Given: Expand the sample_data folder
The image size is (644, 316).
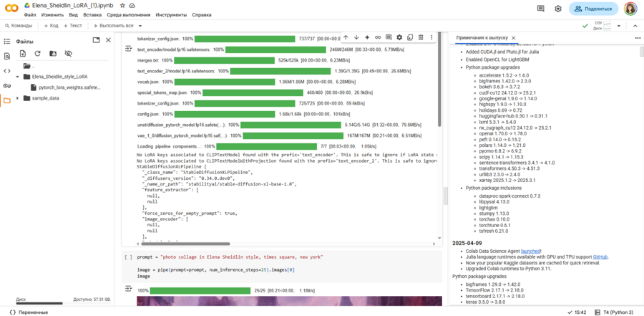Looking at the screenshot, I should click(17, 98).
